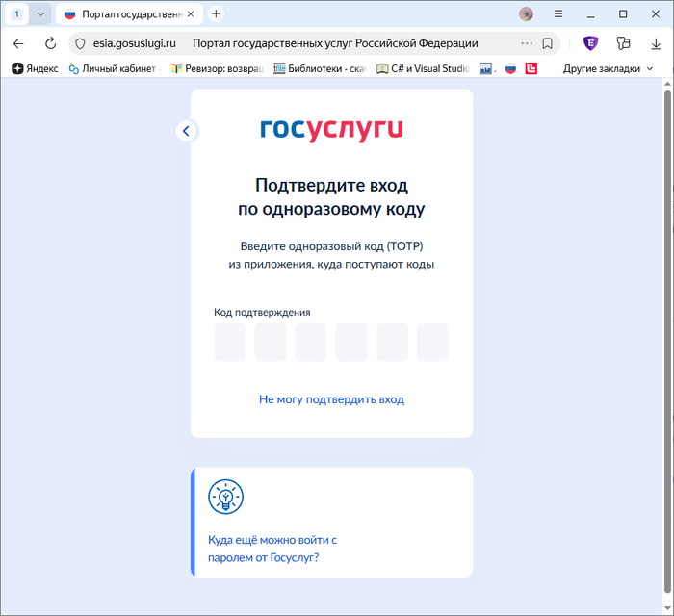Open the site protection shield icon
Screen dimensions: 674x616
click(82, 43)
